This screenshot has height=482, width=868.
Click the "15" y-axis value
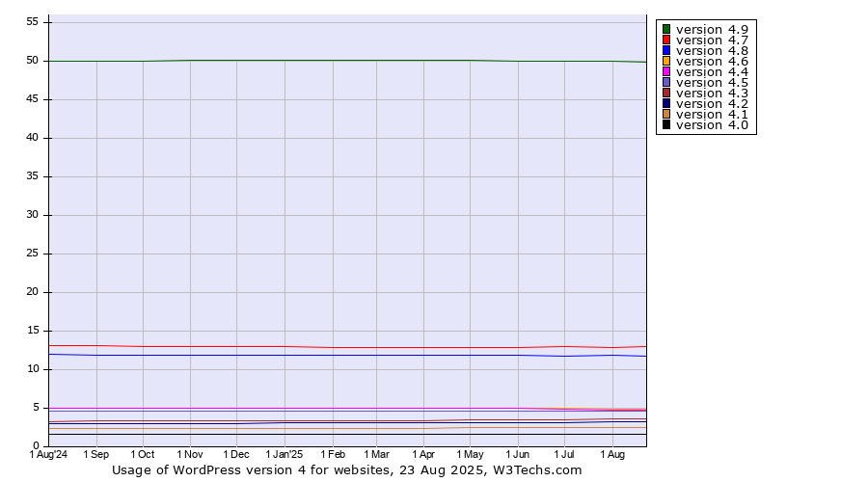coord(32,331)
